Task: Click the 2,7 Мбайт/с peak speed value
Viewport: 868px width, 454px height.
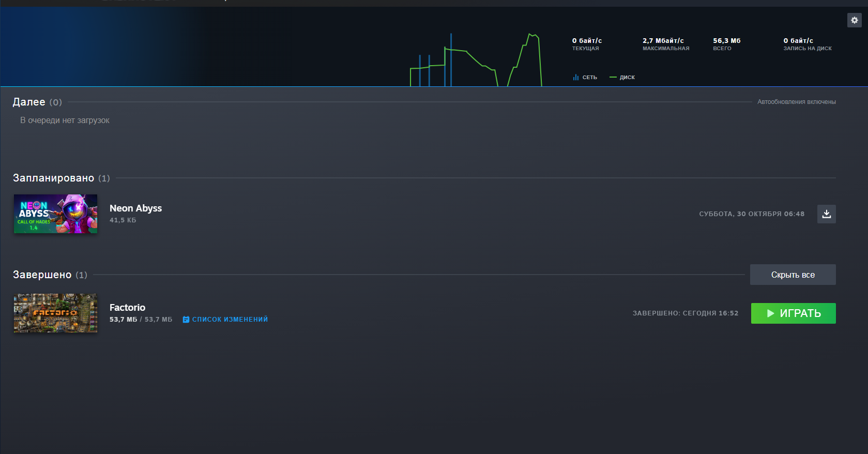Action: click(x=663, y=40)
